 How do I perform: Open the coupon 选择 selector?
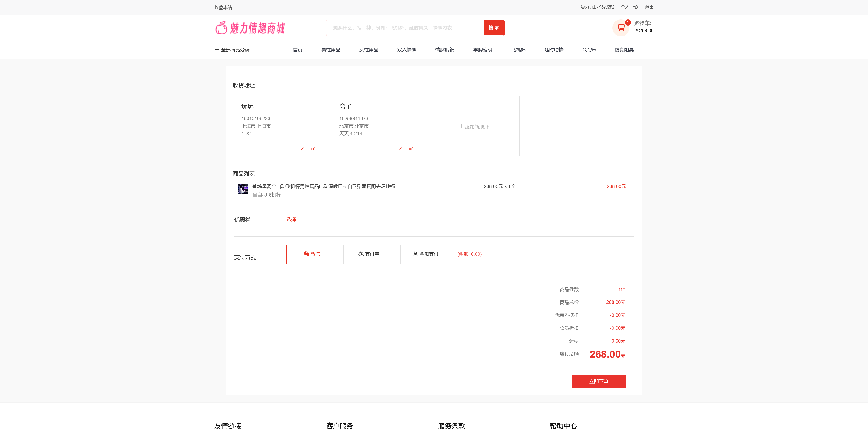point(291,219)
